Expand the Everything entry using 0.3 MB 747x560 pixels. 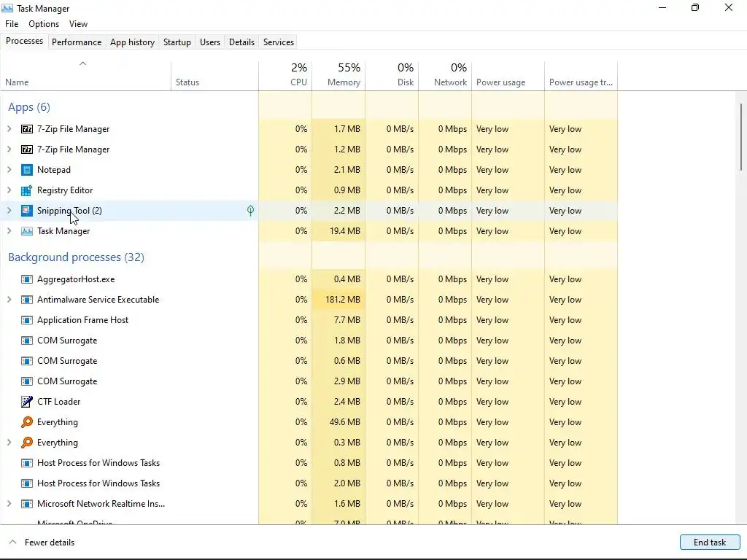[9, 443]
